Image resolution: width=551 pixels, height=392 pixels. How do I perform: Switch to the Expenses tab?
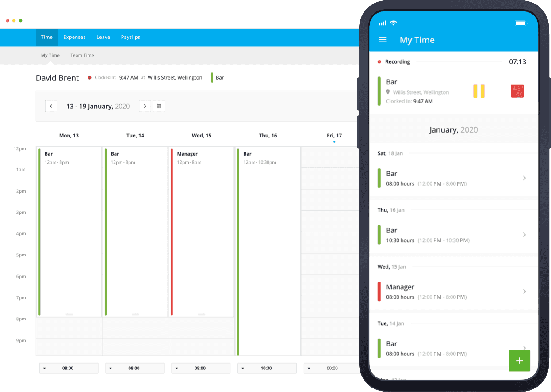(74, 37)
